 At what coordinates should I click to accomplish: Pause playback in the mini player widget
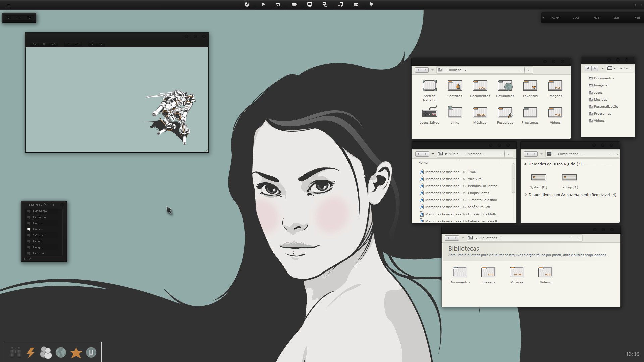click(x=19, y=18)
